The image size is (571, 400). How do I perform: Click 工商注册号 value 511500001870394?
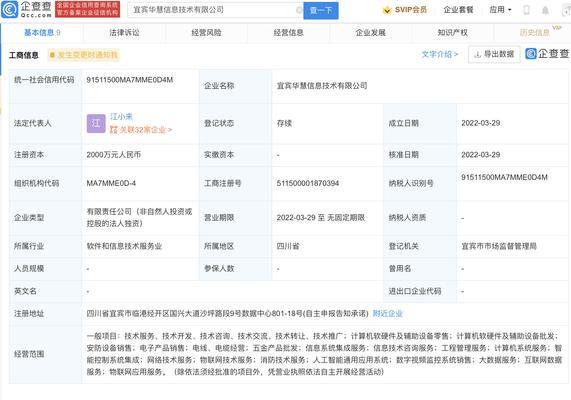308,183
